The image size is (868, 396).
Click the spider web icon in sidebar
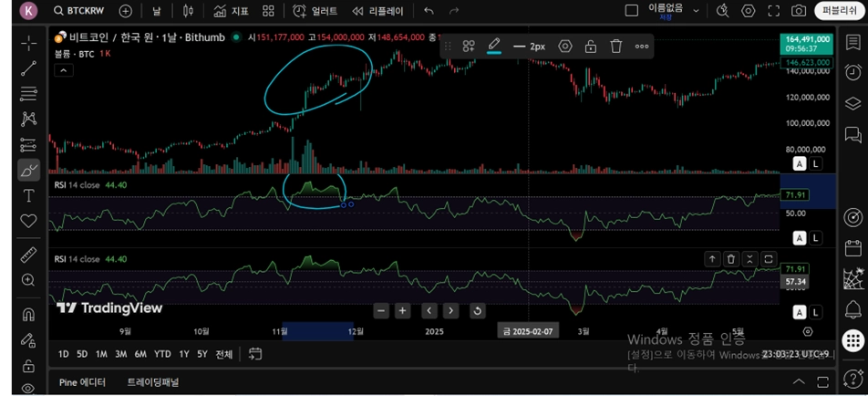853,278
